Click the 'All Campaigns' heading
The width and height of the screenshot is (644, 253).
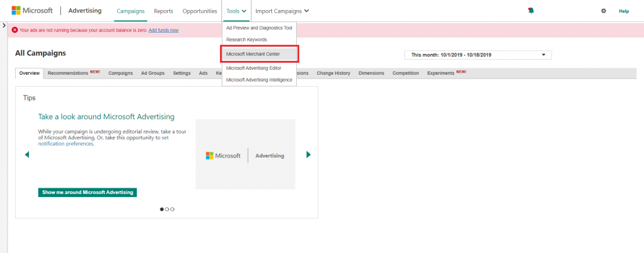41,53
